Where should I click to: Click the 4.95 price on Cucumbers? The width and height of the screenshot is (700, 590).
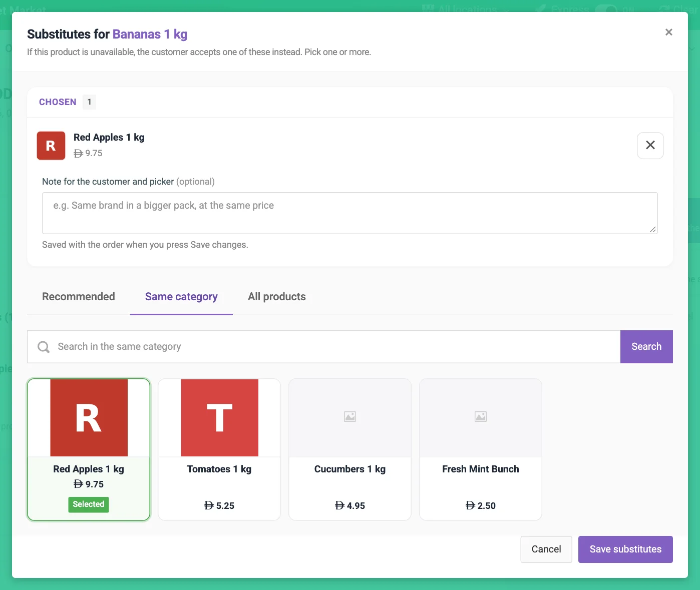tap(350, 505)
